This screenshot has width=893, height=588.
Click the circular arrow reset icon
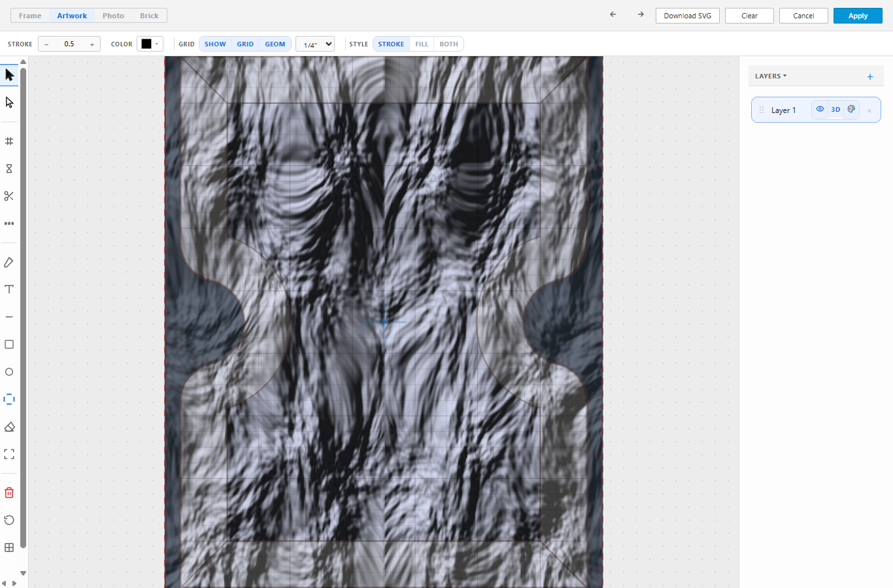click(x=9, y=520)
